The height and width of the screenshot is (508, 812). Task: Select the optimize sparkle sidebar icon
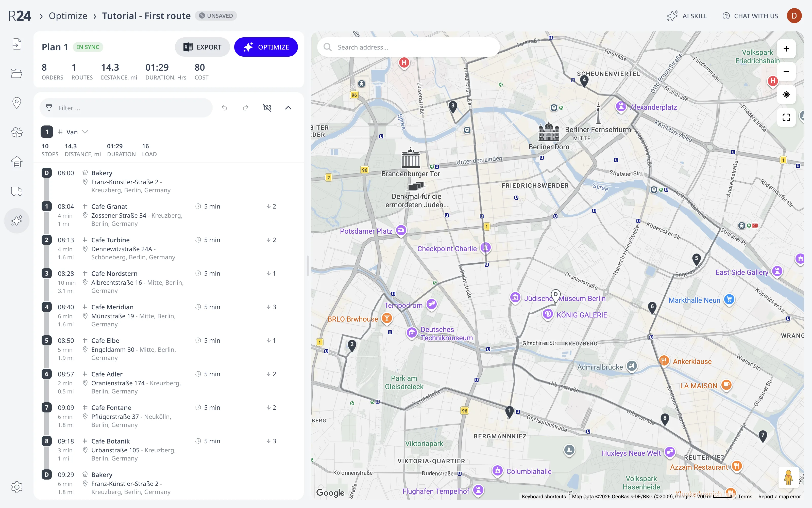click(16, 221)
